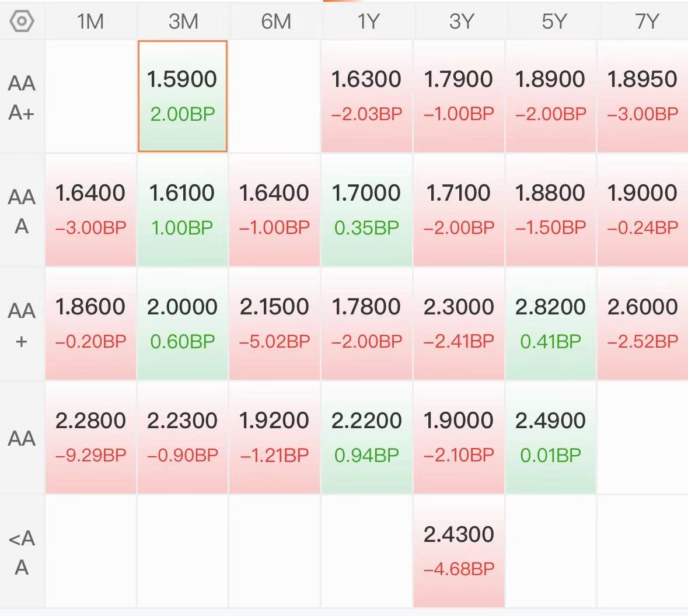Select AA+ 6M cell with -5.02BP
The height and width of the screenshot is (616, 688).
coord(275,324)
